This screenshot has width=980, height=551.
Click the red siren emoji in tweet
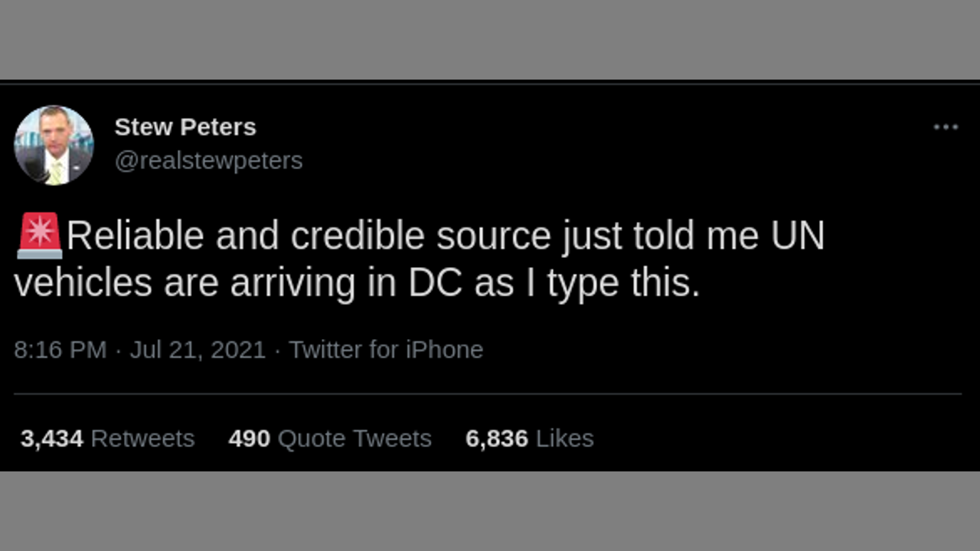[39, 235]
